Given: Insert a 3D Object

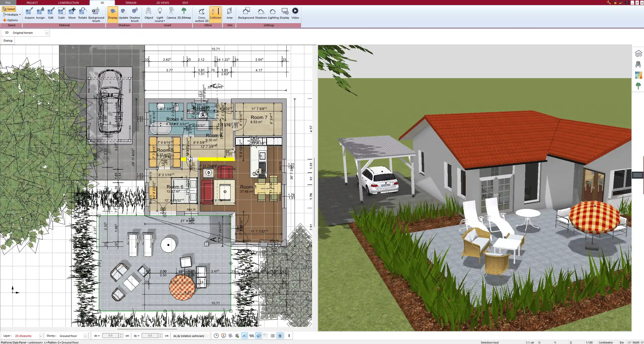Looking at the screenshot, I should (149, 14).
